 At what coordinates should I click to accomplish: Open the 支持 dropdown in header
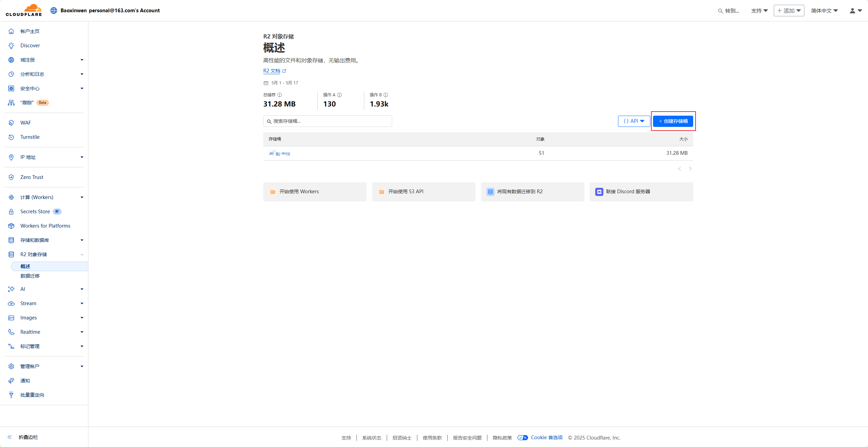(759, 11)
